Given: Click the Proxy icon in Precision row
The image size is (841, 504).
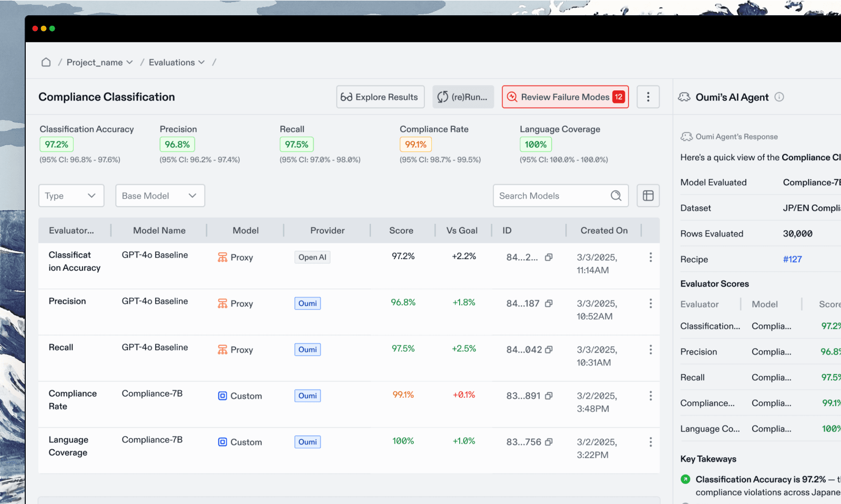Looking at the screenshot, I should pyautogui.click(x=222, y=303).
